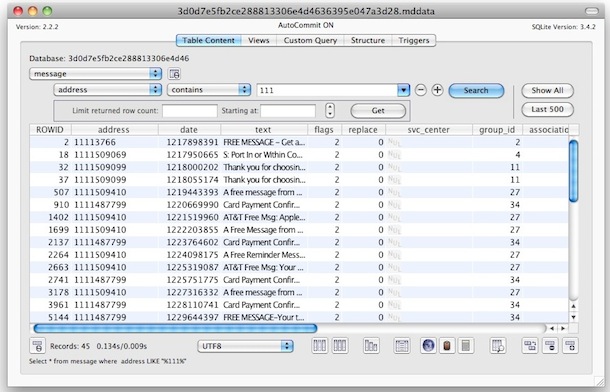
Task: Sort by the ROWID column header
Action: pos(50,130)
